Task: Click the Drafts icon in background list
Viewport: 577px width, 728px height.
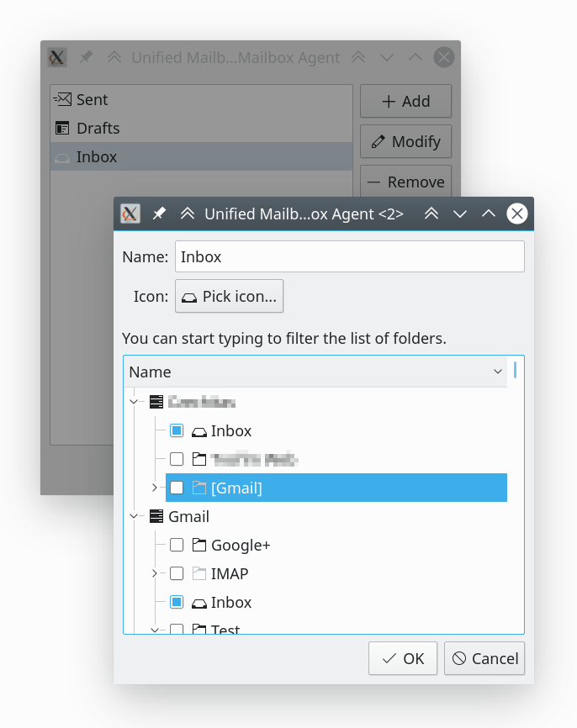Action: (62, 128)
